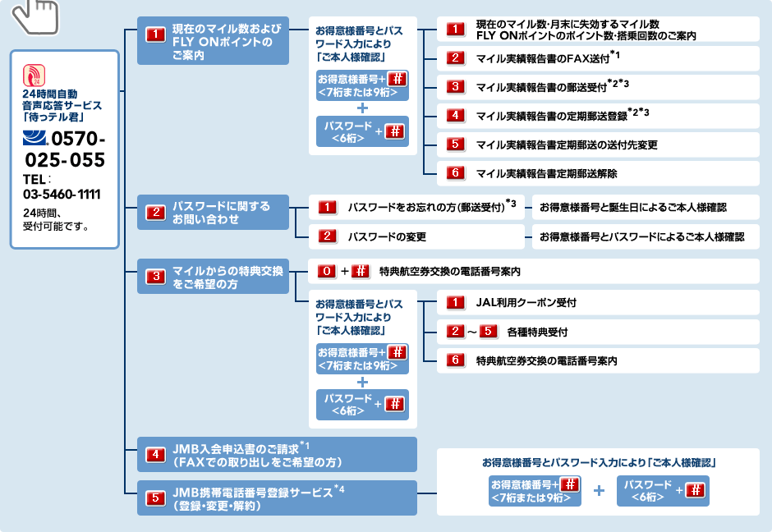Select box 4 JMB入会申込書のご請求

coord(277,454)
